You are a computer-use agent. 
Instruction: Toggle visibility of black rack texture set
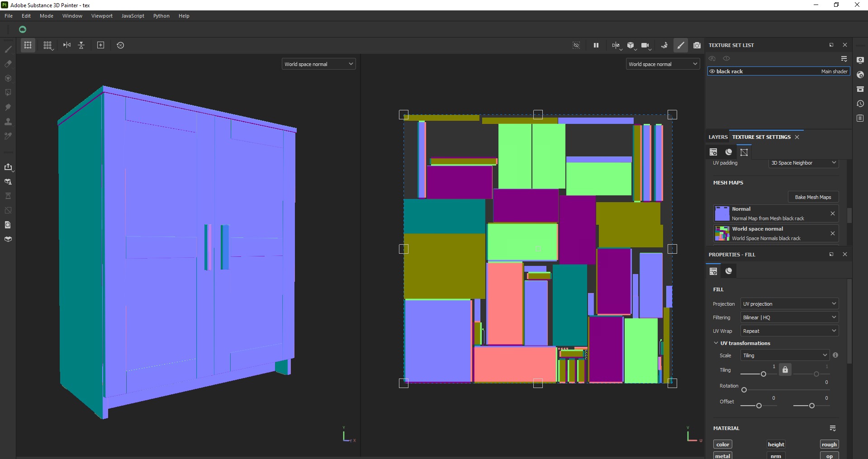click(712, 71)
